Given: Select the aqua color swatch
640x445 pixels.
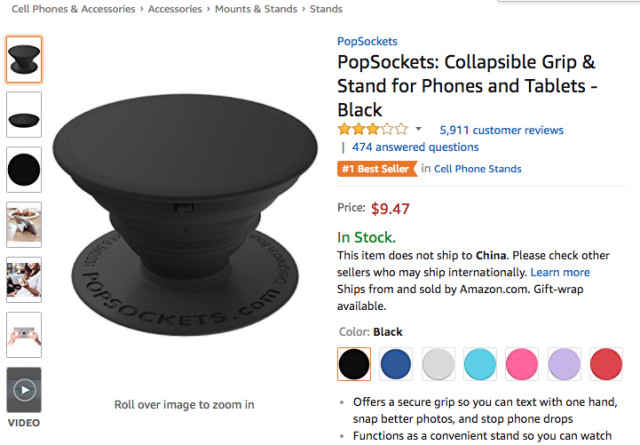Looking at the screenshot, I should [481, 364].
